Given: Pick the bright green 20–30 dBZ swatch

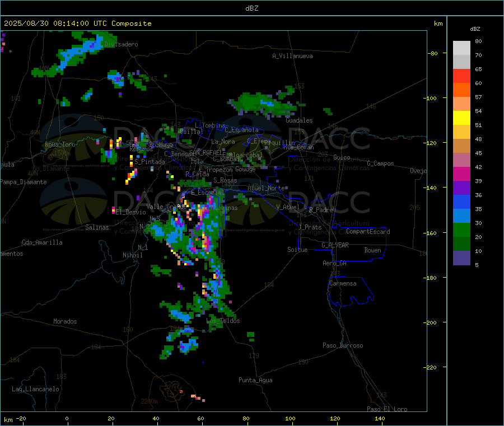Looking at the screenshot, I should coord(461,230).
